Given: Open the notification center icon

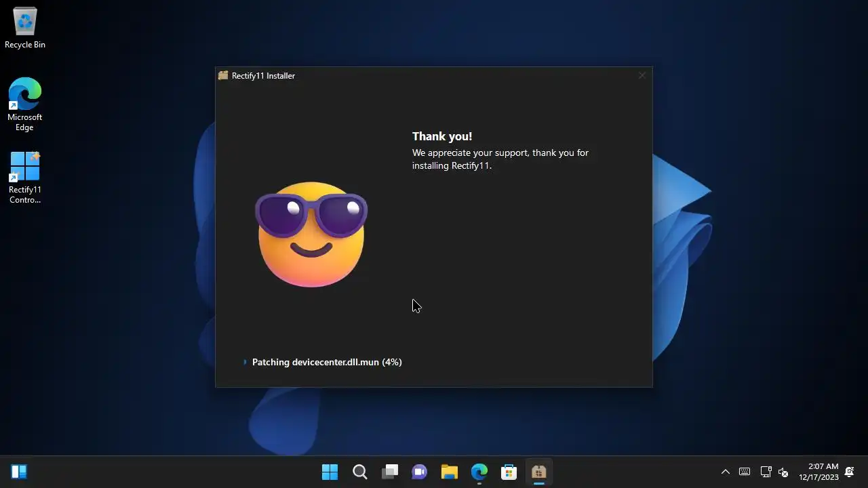Looking at the screenshot, I should 850,472.
